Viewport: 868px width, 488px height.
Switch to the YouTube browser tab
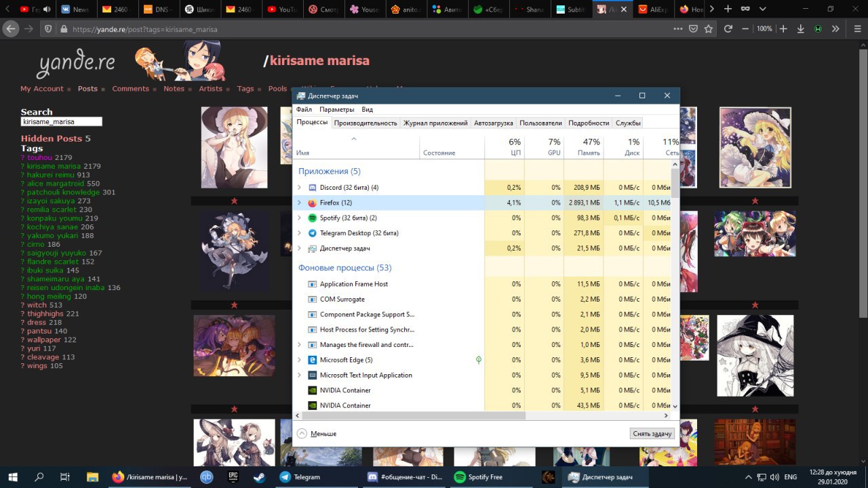tap(281, 9)
